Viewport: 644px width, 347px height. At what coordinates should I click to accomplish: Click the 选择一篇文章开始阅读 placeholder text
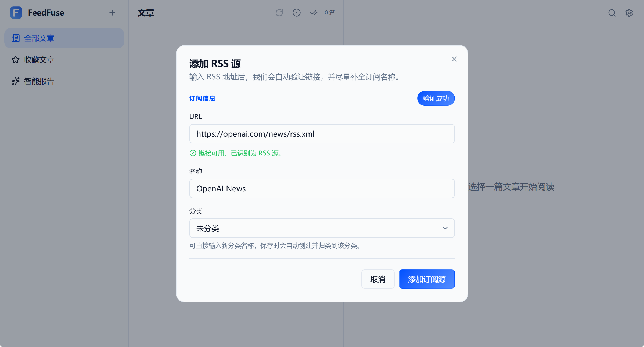(511, 187)
